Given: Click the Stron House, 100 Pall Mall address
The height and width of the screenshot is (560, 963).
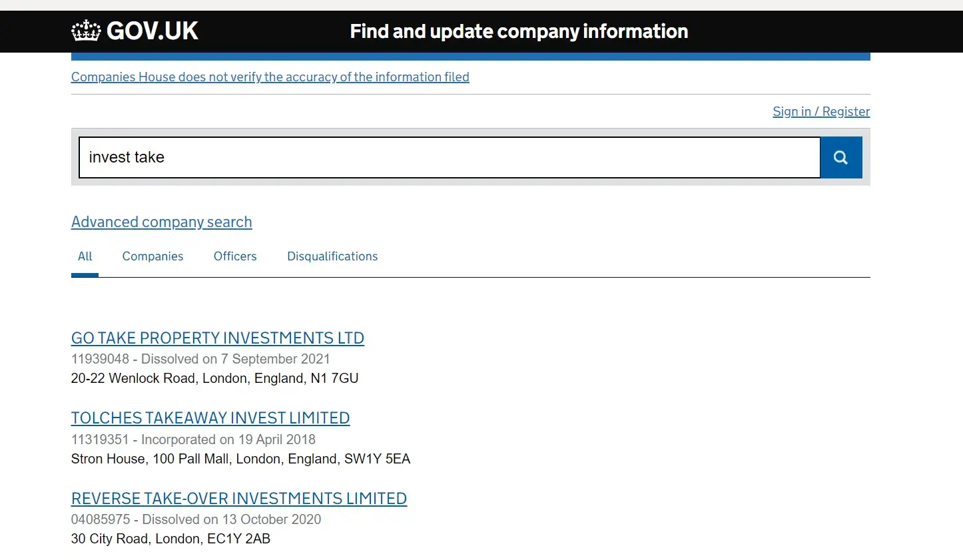Looking at the screenshot, I should tap(240, 459).
